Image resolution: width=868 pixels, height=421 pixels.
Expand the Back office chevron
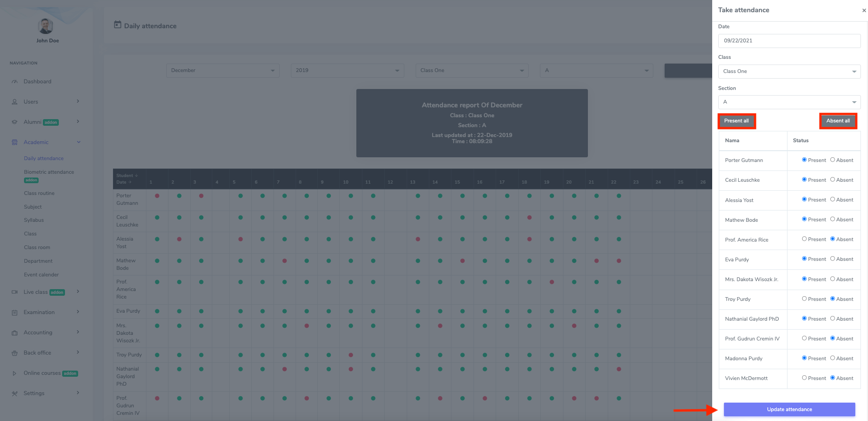point(78,352)
